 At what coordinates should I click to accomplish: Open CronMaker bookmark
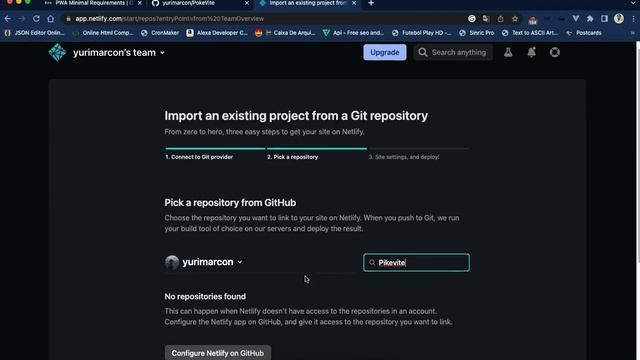coord(160,33)
